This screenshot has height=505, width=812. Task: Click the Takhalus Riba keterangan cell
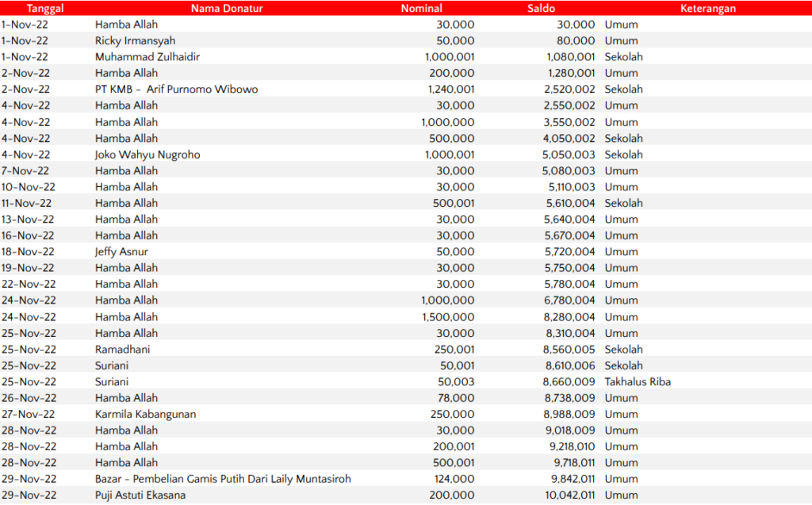638,382
